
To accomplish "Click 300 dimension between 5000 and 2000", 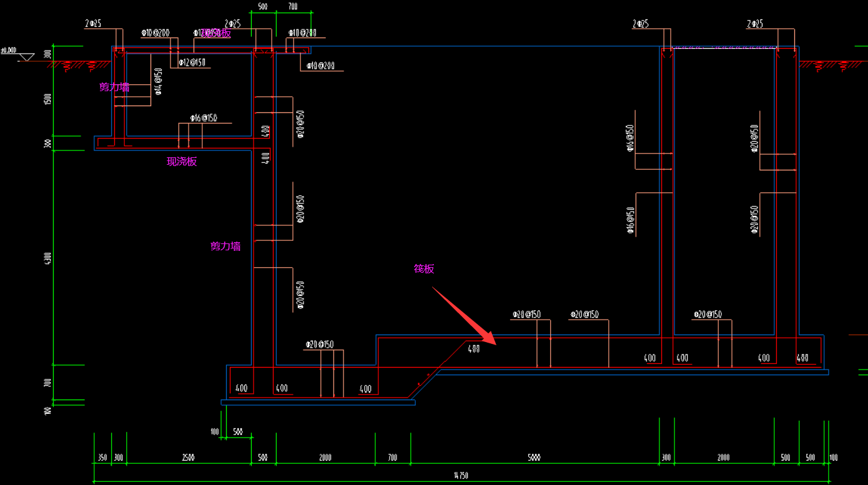I will (x=666, y=458).
